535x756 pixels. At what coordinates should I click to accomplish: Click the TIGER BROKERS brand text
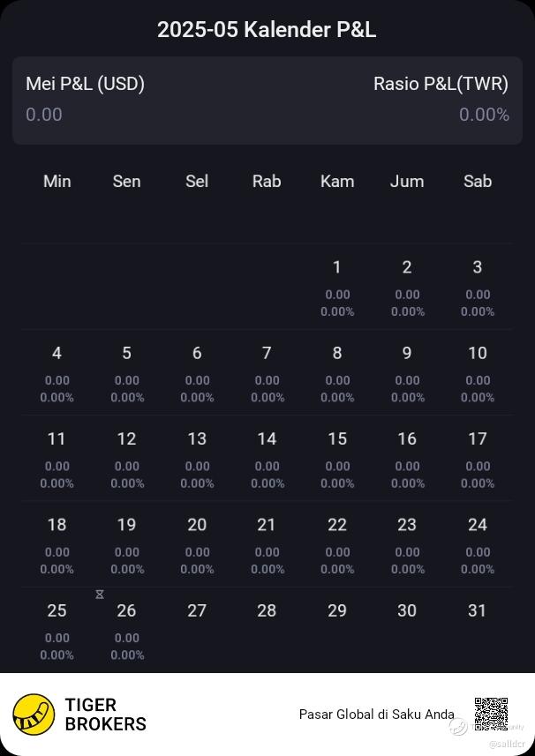pyautogui.click(x=105, y=715)
